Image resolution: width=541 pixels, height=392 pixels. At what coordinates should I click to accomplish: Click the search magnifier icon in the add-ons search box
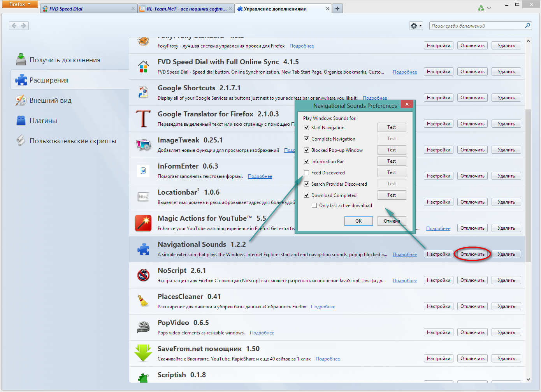pyautogui.click(x=527, y=26)
